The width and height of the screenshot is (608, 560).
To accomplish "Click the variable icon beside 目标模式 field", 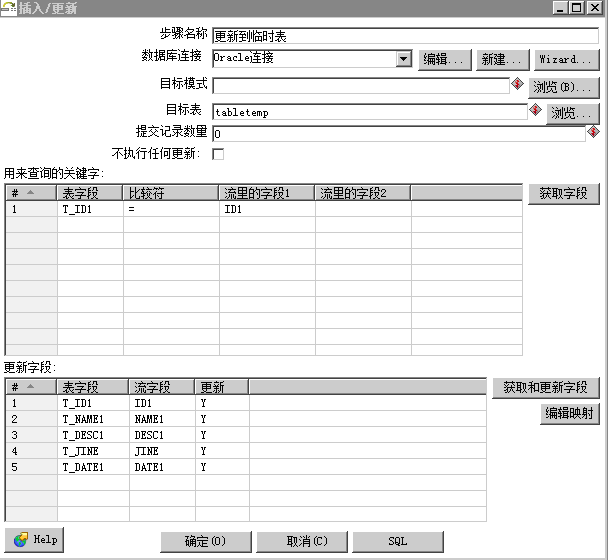I will pyautogui.click(x=517, y=84).
